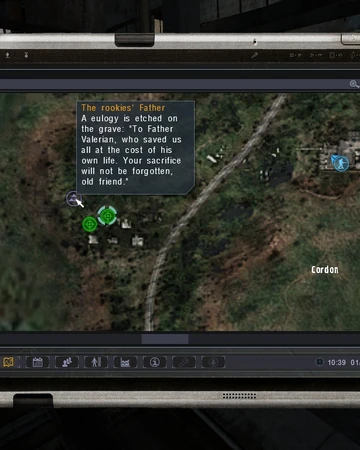
Task: Open the PDA encyclopedia info tab
Action: point(155,362)
